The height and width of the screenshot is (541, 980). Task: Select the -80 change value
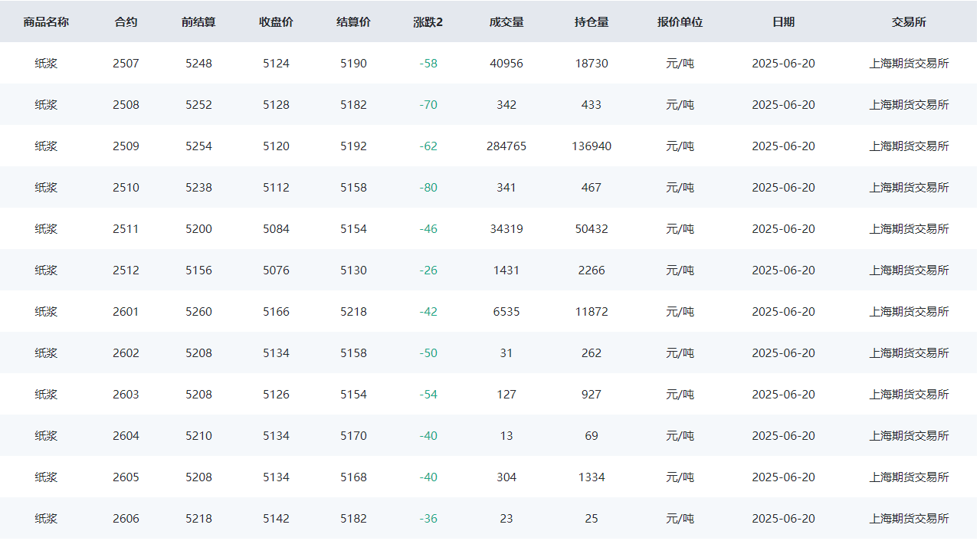point(428,188)
